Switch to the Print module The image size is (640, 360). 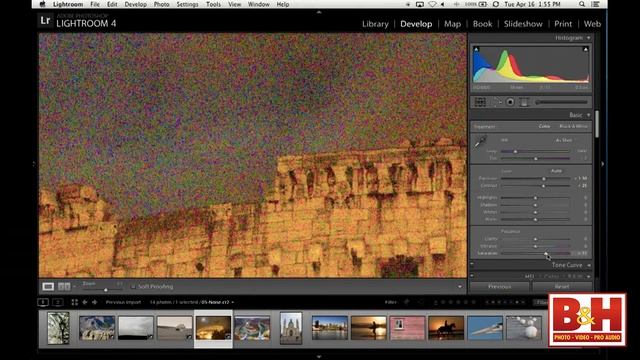[x=563, y=24]
